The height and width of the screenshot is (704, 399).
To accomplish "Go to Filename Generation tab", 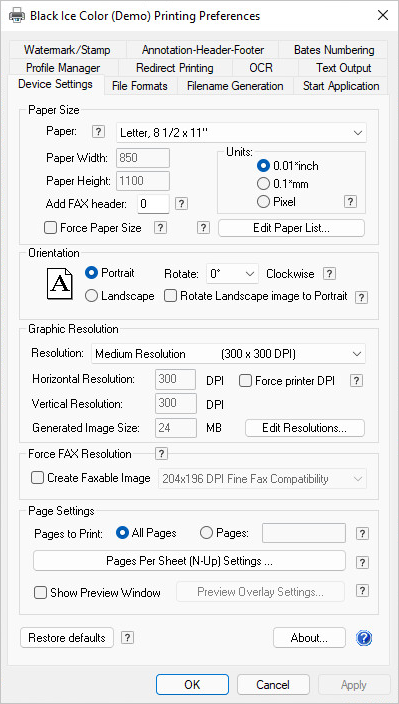I will pyautogui.click(x=235, y=86).
